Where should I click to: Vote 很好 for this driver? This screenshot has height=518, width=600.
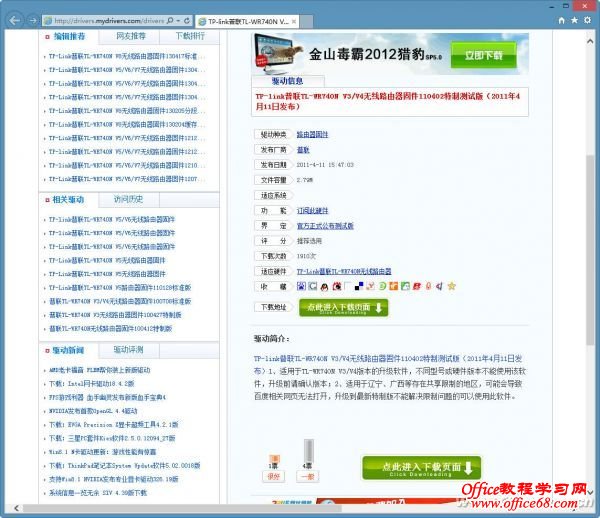point(273,476)
